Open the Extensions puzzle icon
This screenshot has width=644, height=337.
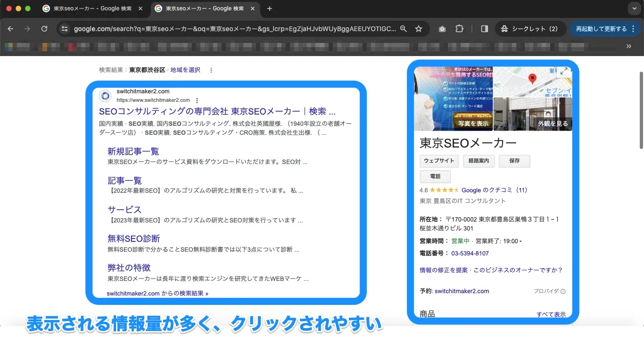coord(460,29)
